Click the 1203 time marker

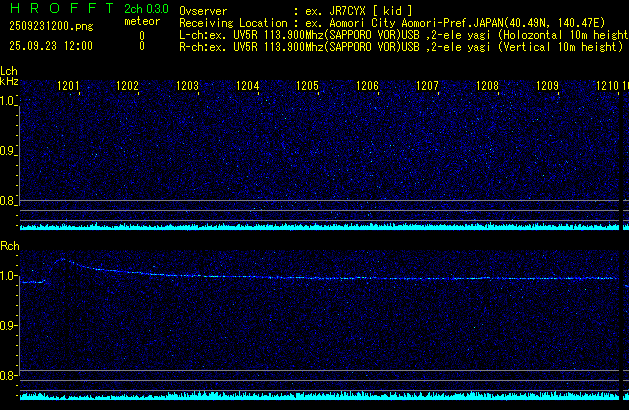pyautogui.click(x=187, y=87)
